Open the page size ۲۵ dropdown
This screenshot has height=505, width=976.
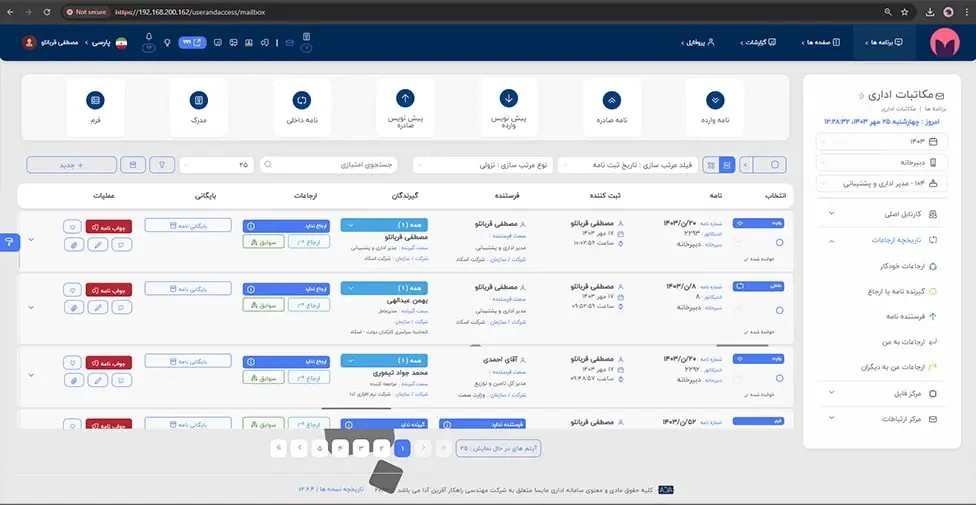[x=216, y=165]
